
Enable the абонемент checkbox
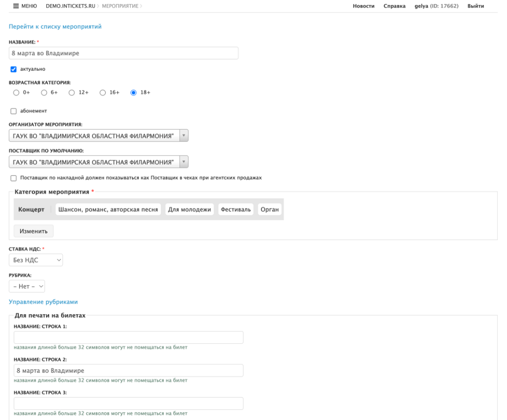[x=13, y=111]
